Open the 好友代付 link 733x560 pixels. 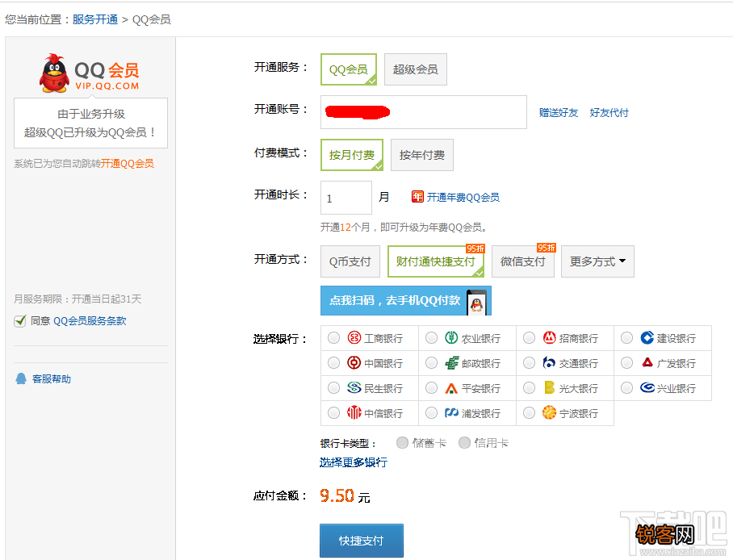[609, 113]
